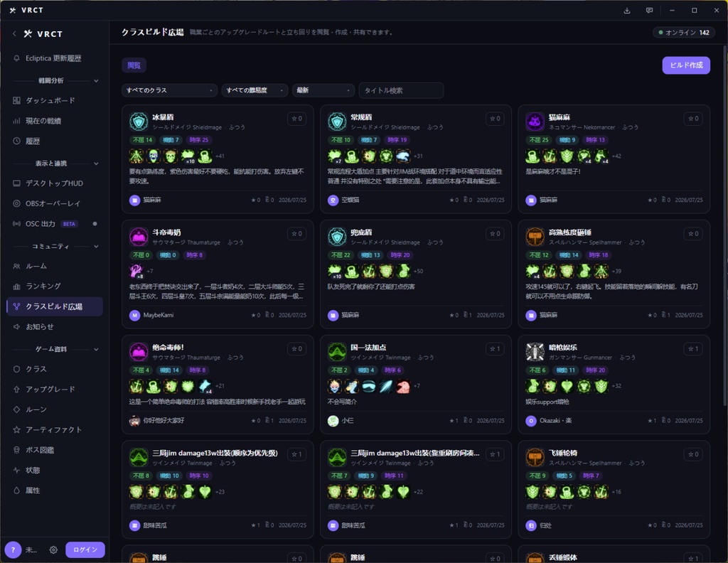Toggle star favorite on 暗枪娱乐 card
The height and width of the screenshot is (563, 728).
[693, 348]
